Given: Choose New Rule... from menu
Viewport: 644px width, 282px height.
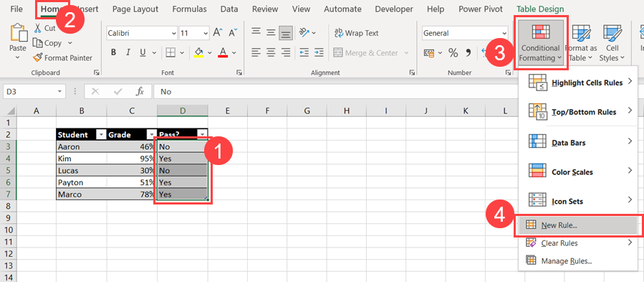Looking at the screenshot, I should tap(578, 225).
